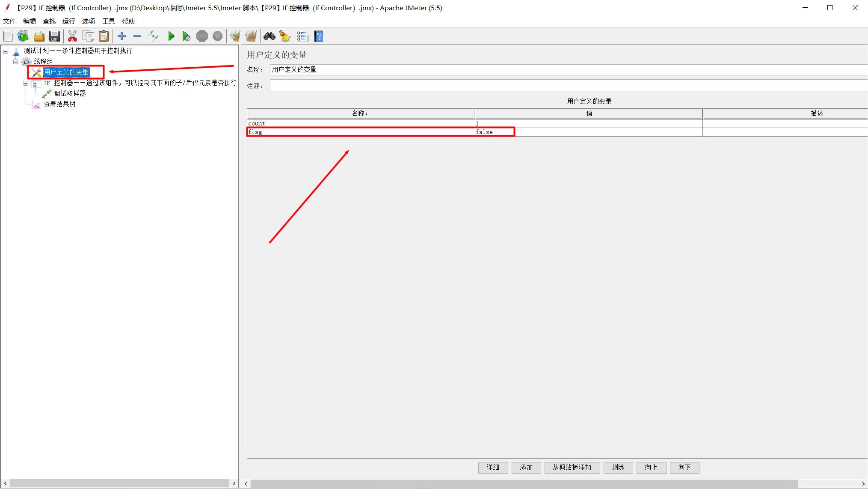The height and width of the screenshot is (489, 868).
Task: Collapse the 测试计划 root node
Action: tap(5, 51)
